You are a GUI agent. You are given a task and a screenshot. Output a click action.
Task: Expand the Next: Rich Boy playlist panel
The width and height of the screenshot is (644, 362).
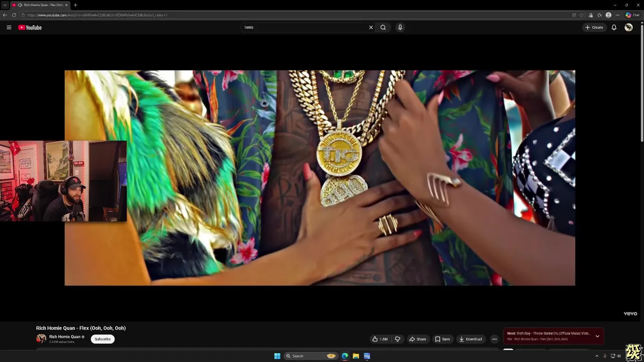click(597, 336)
